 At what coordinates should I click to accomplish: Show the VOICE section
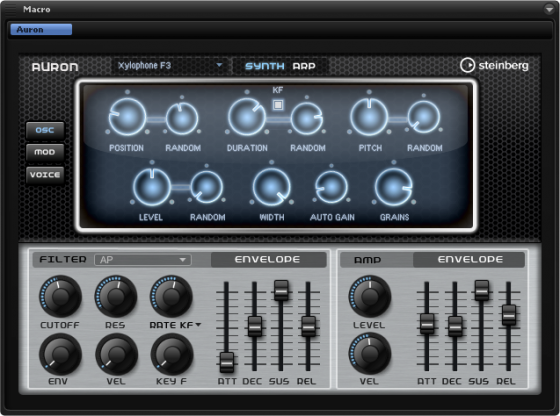click(45, 175)
